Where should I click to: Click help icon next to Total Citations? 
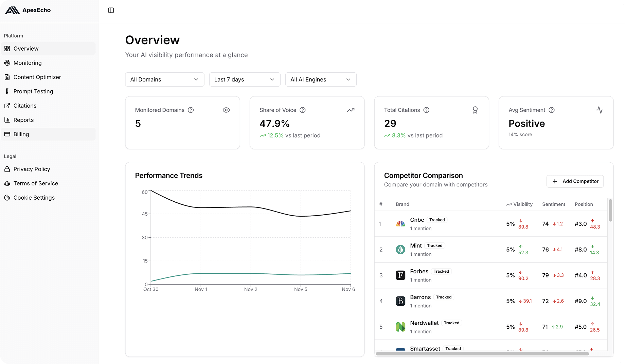point(426,110)
